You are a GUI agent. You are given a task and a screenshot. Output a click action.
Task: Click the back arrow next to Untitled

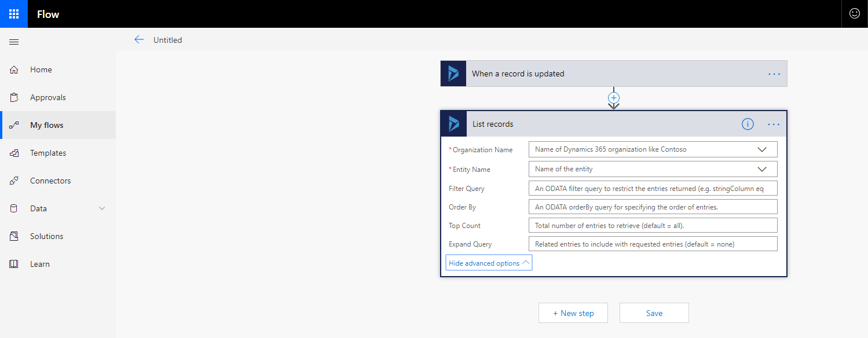point(139,40)
